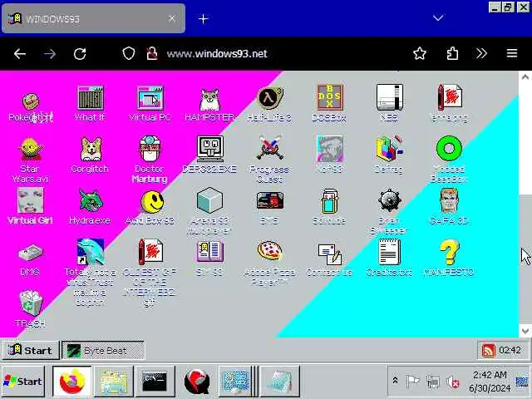Click the site security padlock icon
The image size is (532, 399).
151,53
